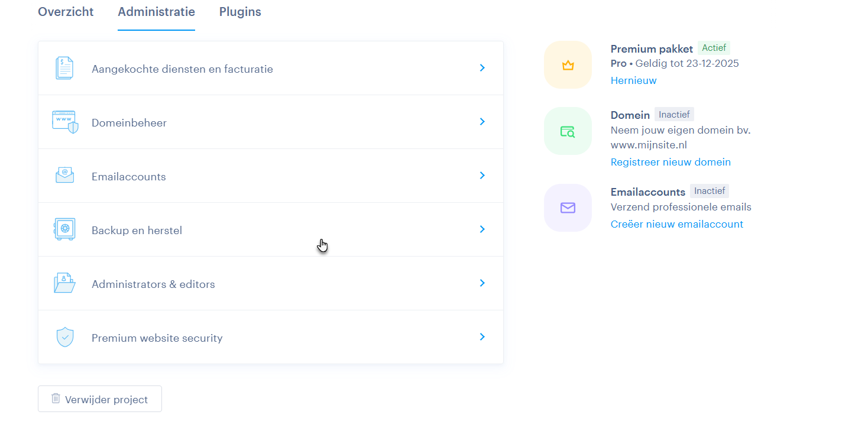Click the envelope icon beside Emailaccounts row
Screen dimensions: 868x444
[64, 176]
